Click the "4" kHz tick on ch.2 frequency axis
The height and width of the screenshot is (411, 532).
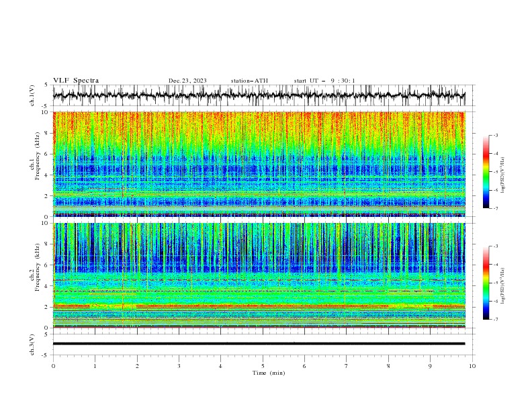[x=46, y=286]
